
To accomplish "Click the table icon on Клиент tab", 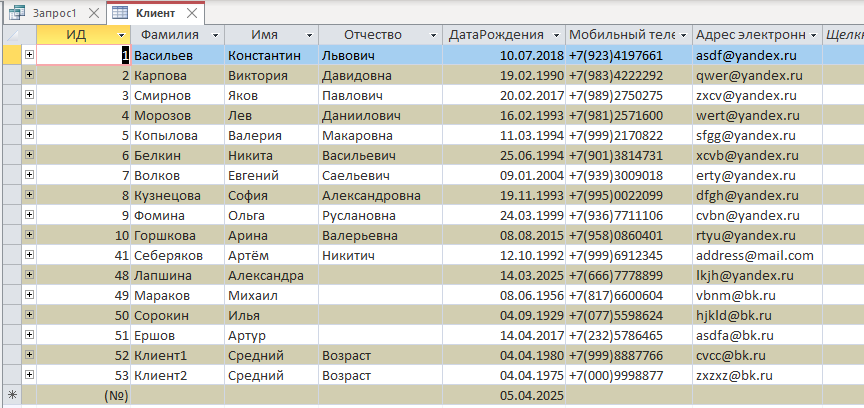I will coord(121,13).
